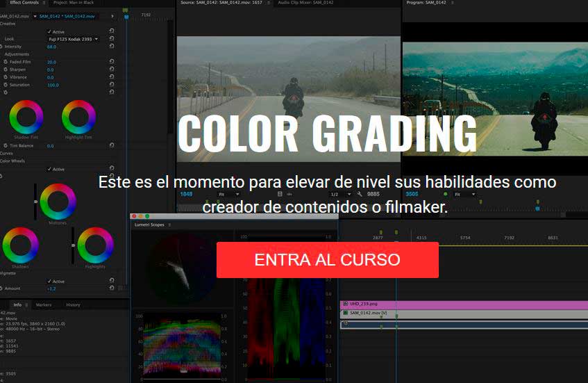The image size is (588, 383).
Task: Click the UHD_219.png clip's icon in the timeline
Action: point(346,304)
